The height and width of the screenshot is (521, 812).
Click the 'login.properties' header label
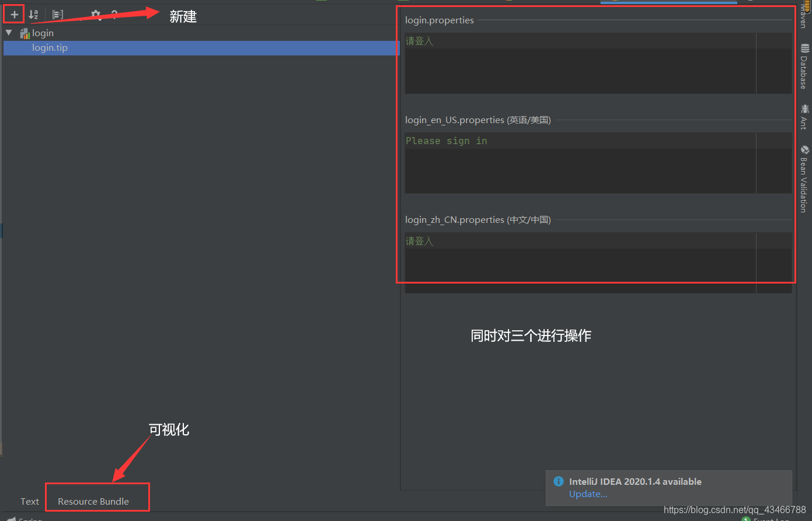440,20
